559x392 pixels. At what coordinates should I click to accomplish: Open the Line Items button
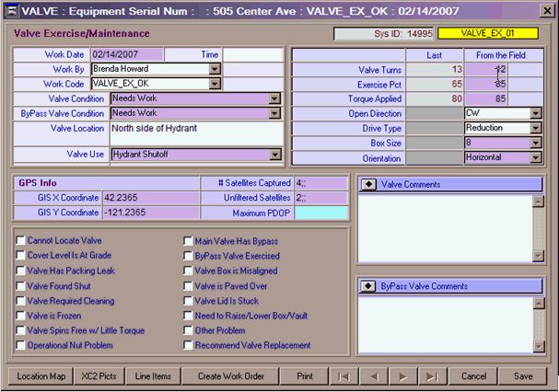(153, 376)
